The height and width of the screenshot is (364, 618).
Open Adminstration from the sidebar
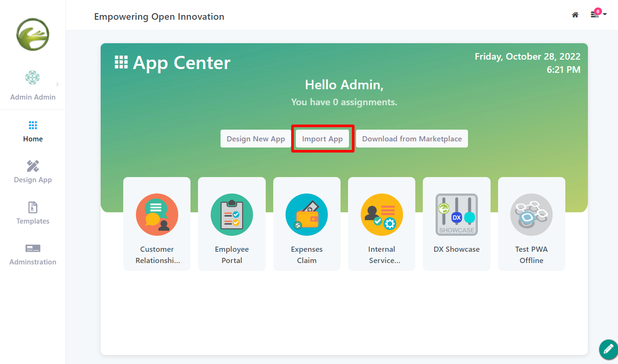point(33,254)
